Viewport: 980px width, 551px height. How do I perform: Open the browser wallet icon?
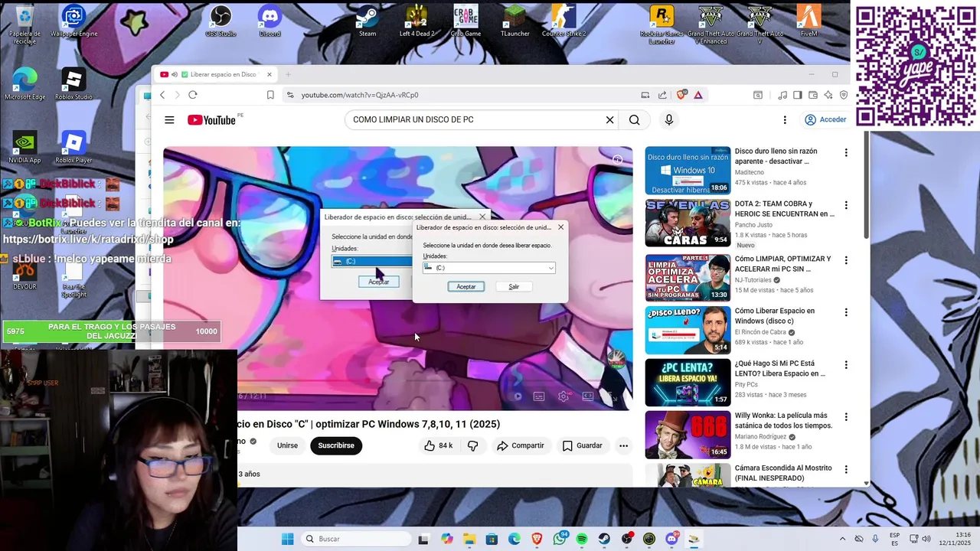pyautogui.click(x=812, y=95)
